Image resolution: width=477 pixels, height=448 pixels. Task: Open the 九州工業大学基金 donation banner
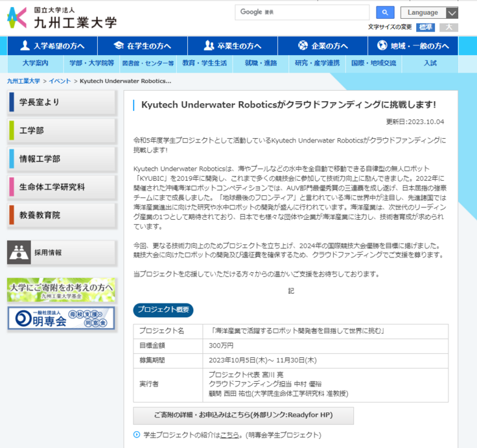click(x=62, y=290)
